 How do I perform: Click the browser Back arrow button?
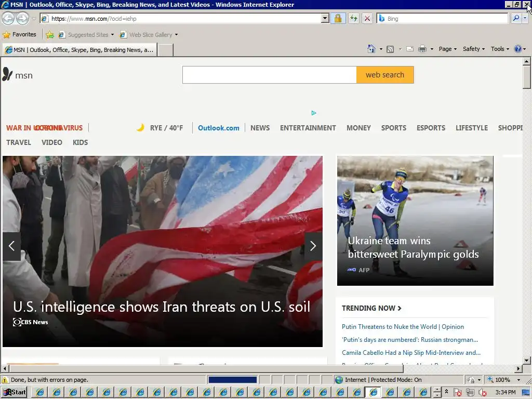coord(8,18)
